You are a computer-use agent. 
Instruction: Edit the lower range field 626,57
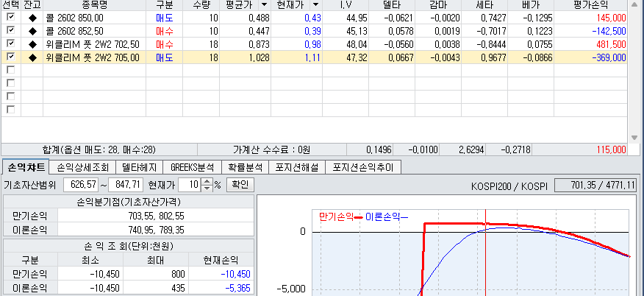(x=81, y=185)
